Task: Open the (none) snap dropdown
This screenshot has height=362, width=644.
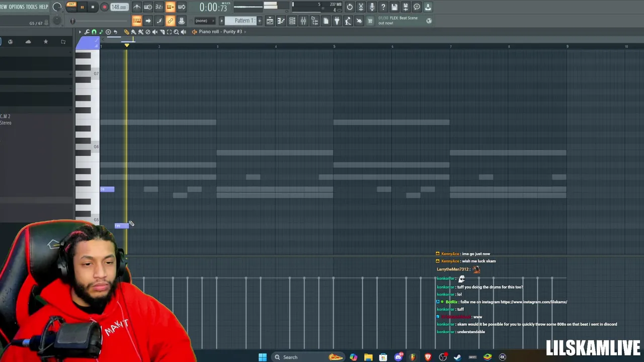Action: click(x=204, y=21)
